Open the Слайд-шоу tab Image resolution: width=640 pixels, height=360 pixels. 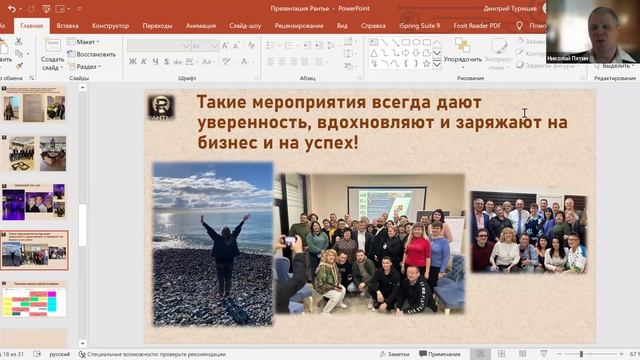[245, 26]
